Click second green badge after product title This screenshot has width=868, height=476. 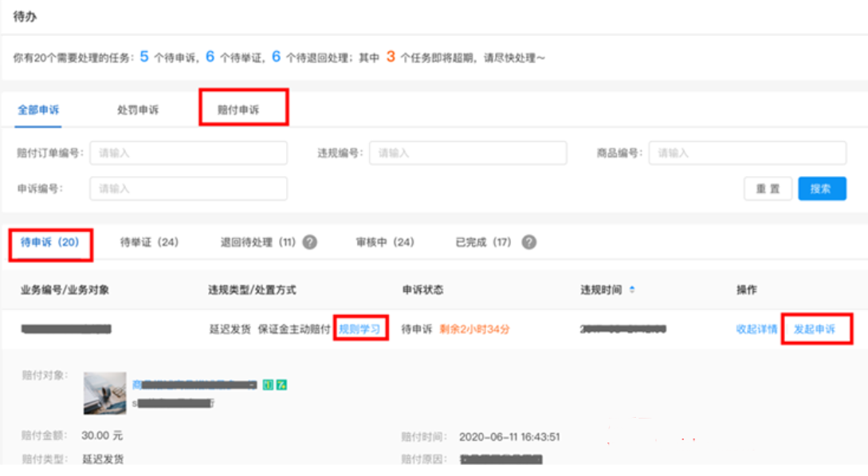(281, 385)
